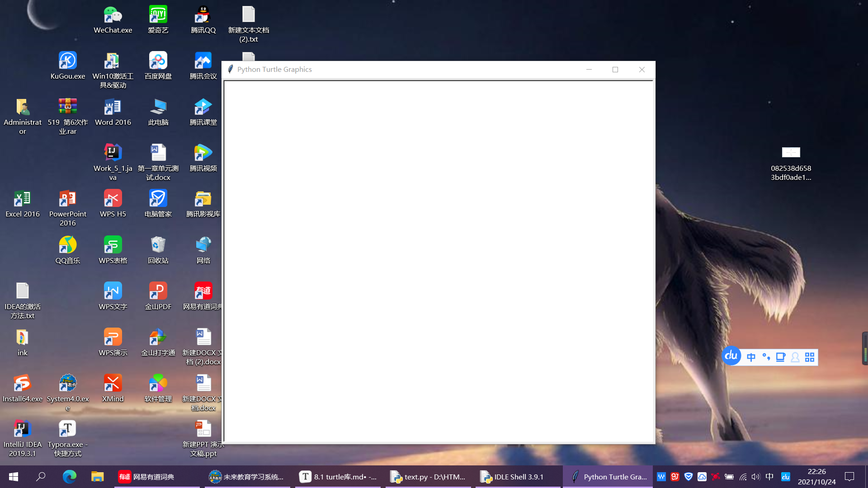This screenshot has height=488, width=868.
Task: Select the 新建PPT 演示文稿.ppt file
Action: pos(203,439)
